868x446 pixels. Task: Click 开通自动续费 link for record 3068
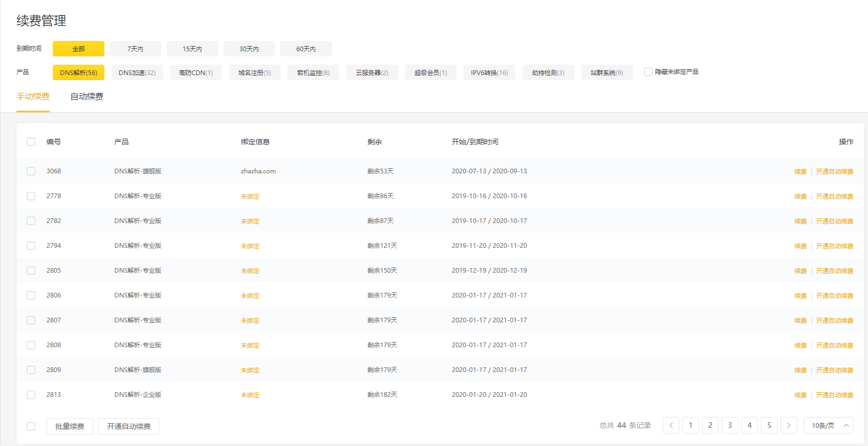tap(834, 172)
